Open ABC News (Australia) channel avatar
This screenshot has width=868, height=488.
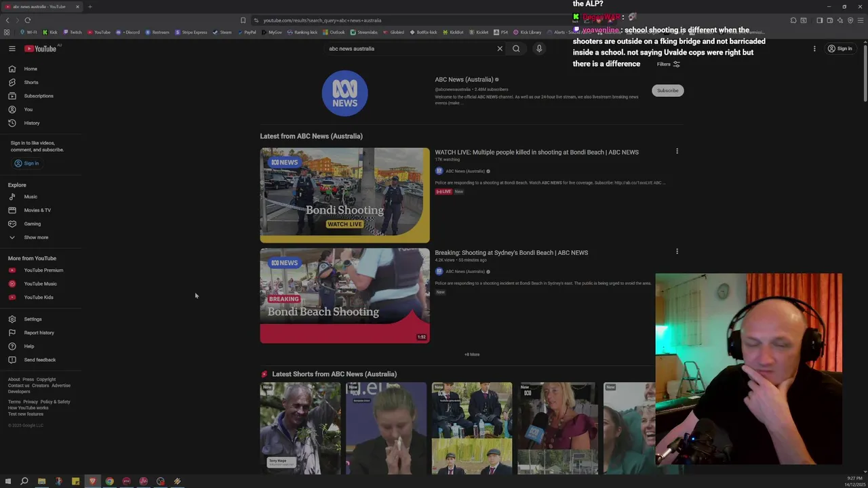344,94
